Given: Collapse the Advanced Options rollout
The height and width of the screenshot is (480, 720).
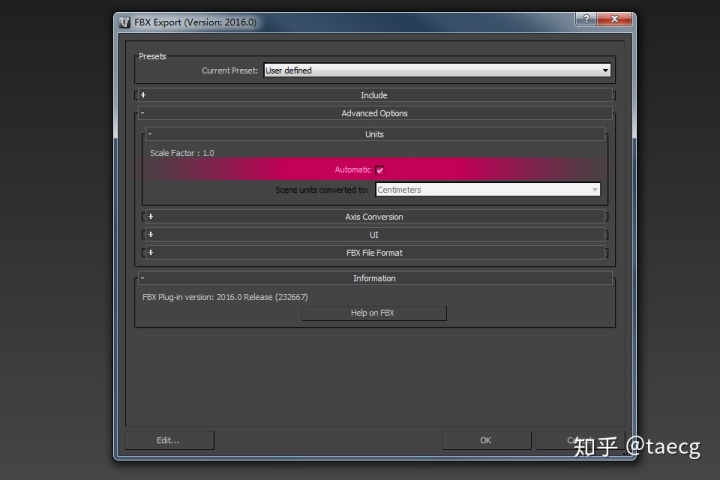Looking at the screenshot, I should click(x=374, y=113).
